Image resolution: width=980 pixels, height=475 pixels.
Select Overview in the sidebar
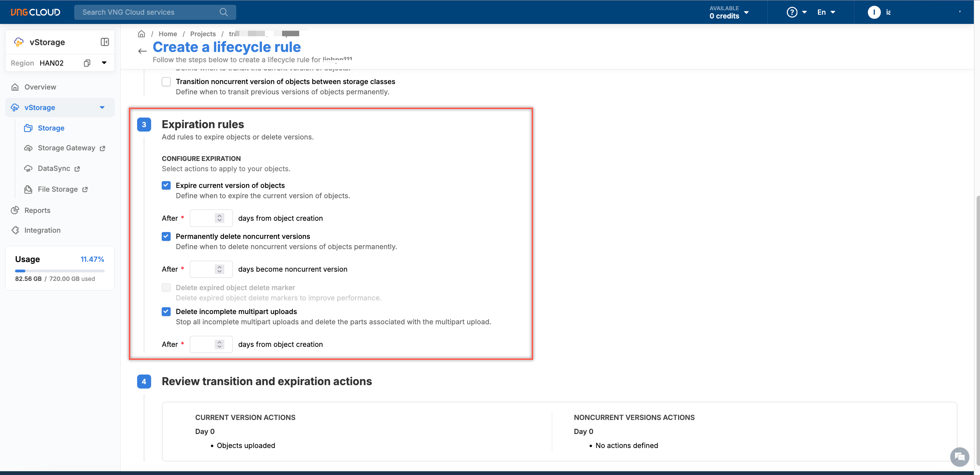pyautogui.click(x=40, y=87)
